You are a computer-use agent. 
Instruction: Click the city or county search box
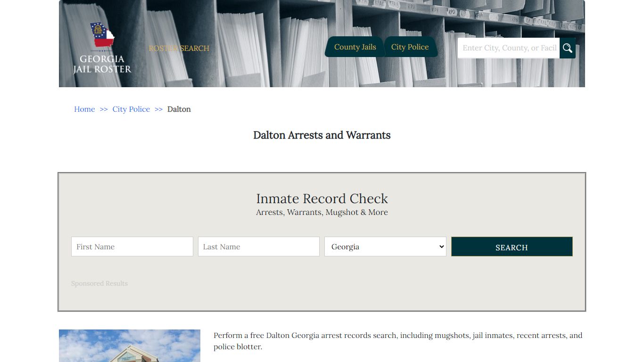[x=508, y=48]
